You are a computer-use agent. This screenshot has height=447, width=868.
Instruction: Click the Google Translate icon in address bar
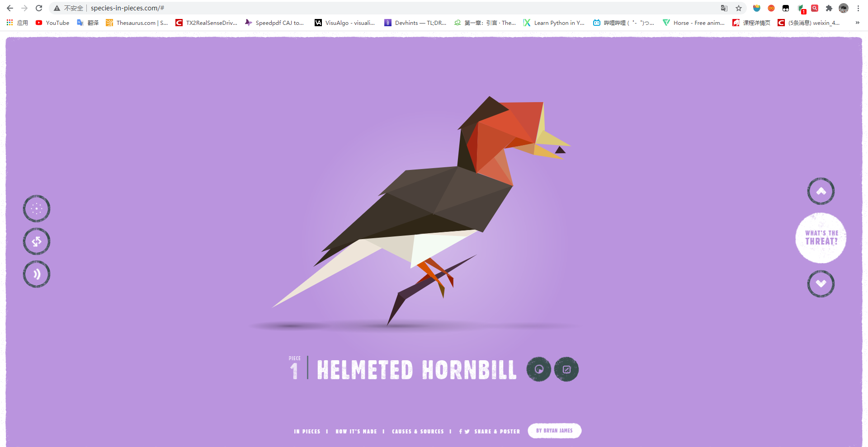(x=724, y=8)
